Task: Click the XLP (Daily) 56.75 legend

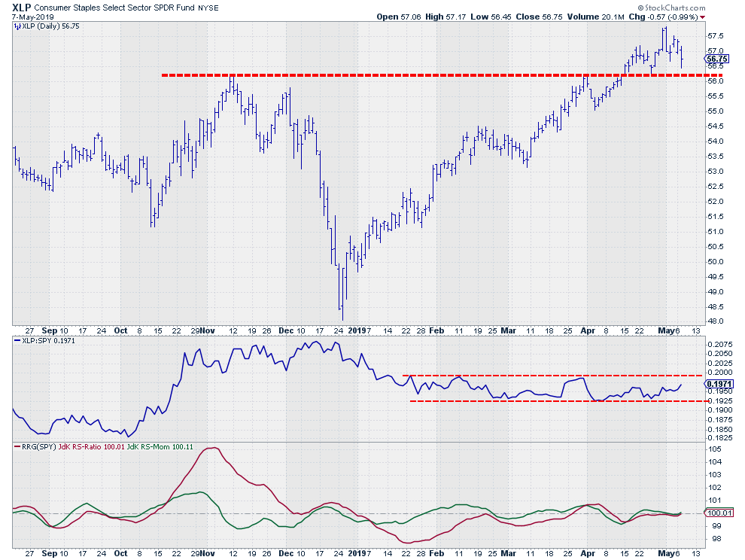Action: pos(50,26)
